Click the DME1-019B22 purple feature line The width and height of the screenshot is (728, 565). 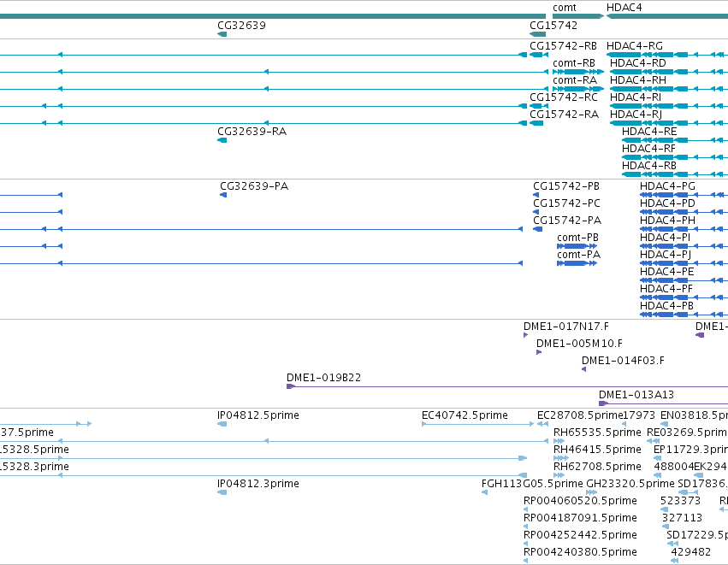point(507,386)
